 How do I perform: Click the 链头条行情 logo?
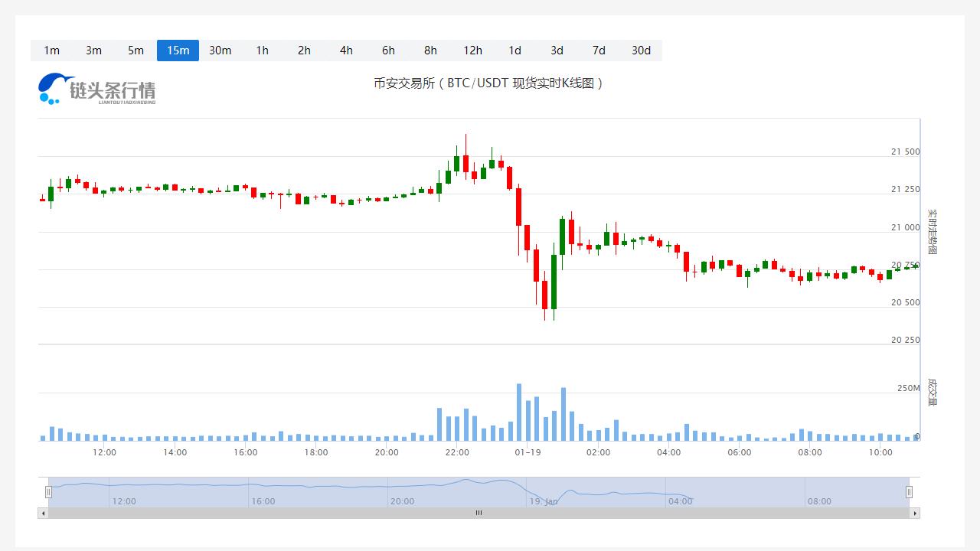[x=96, y=90]
